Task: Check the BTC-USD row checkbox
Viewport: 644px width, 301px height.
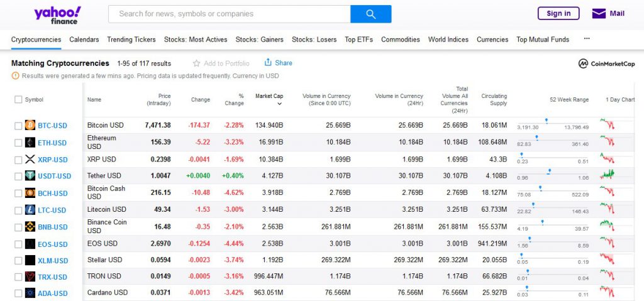Action: pos(18,126)
